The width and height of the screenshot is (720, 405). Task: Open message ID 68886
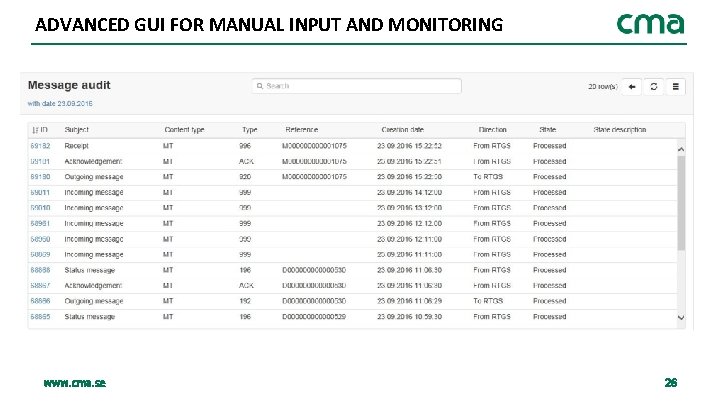pos(40,301)
